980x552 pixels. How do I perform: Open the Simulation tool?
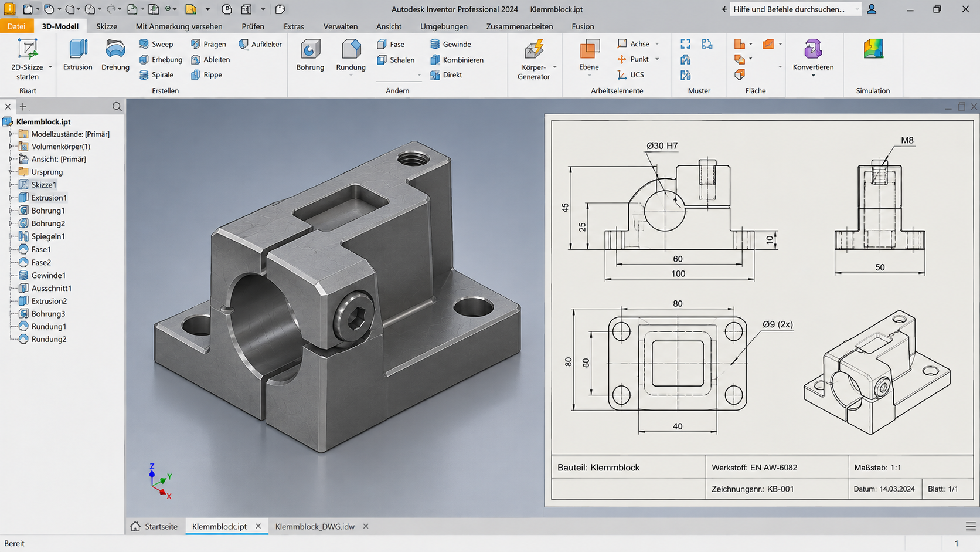coord(873,49)
